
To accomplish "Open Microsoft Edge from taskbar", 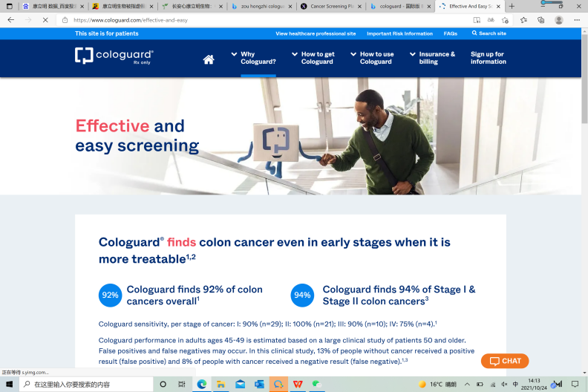I will [202, 384].
